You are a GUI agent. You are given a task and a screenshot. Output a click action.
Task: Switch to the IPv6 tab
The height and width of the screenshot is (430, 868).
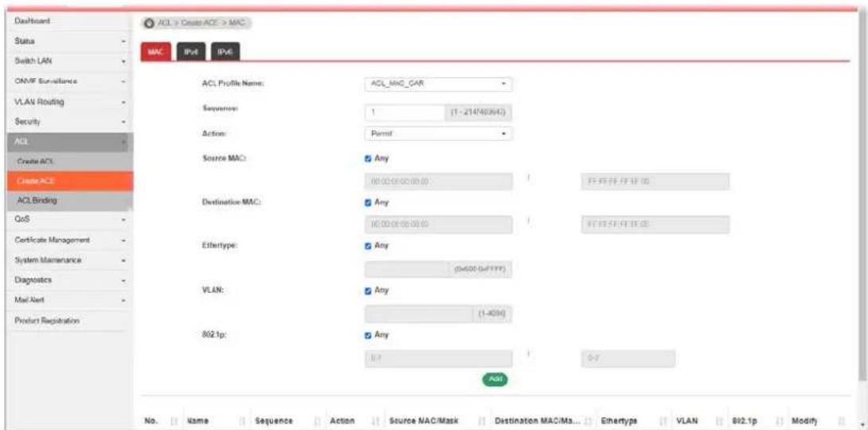click(225, 52)
